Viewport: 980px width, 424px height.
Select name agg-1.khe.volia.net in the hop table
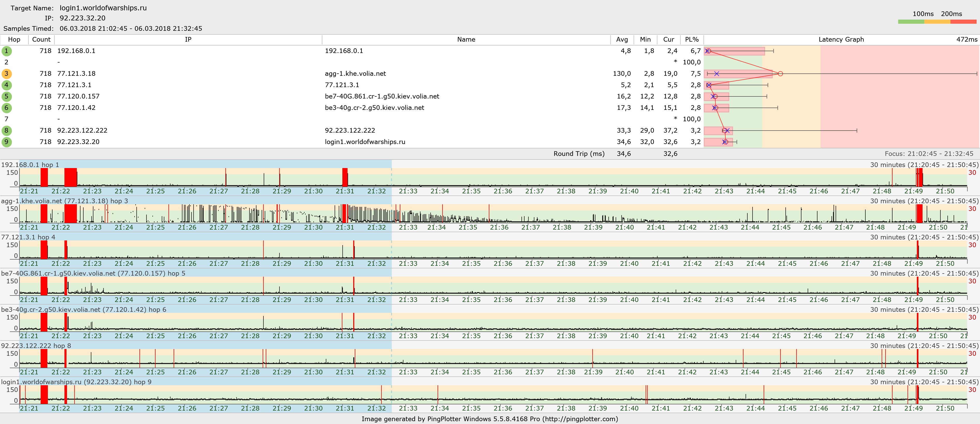click(x=355, y=74)
